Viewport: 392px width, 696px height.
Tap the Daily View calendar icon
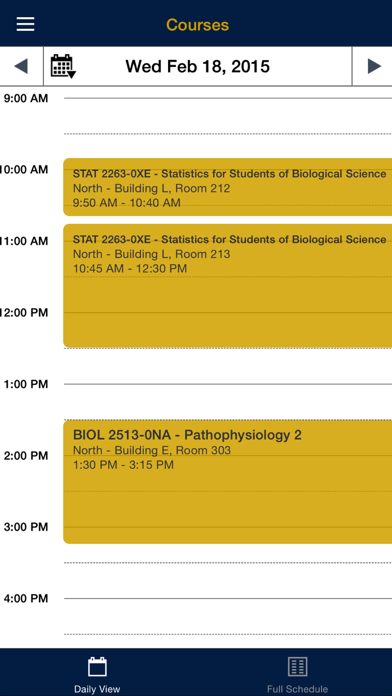coord(97,667)
